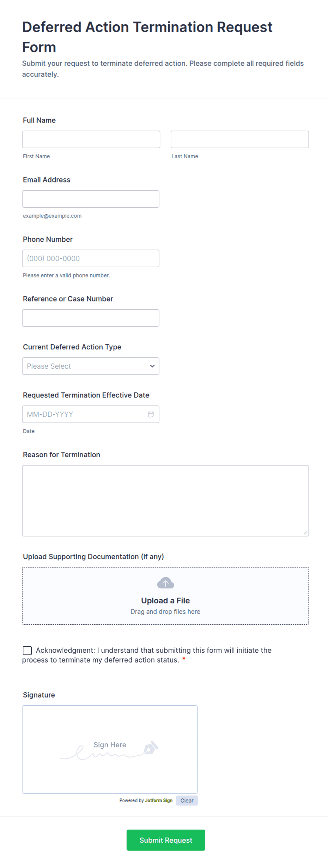Image resolution: width=328 pixels, height=868 pixels.
Task: Click the calendar icon in date field
Action: click(x=151, y=414)
